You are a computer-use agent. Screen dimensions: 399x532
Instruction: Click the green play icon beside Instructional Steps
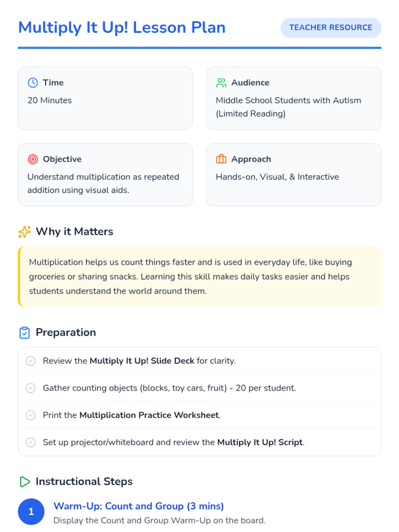click(x=25, y=481)
